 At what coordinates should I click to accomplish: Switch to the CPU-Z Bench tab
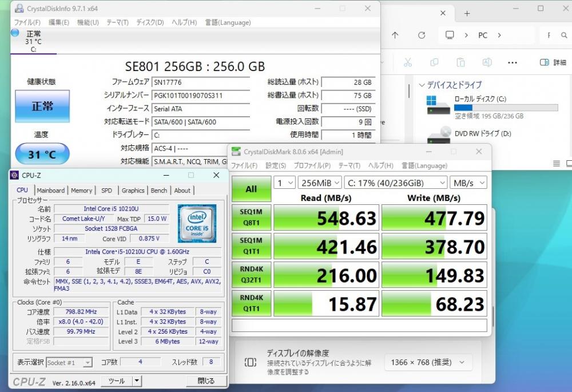click(x=158, y=190)
